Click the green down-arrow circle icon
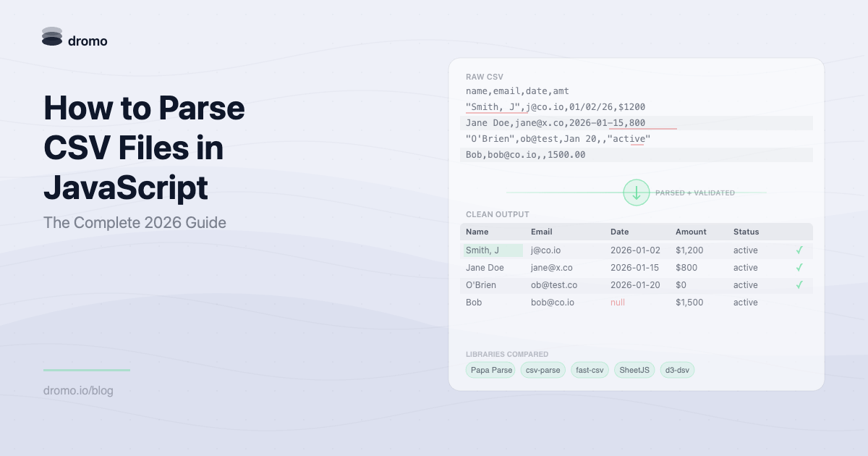The image size is (868, 456). 637,193
